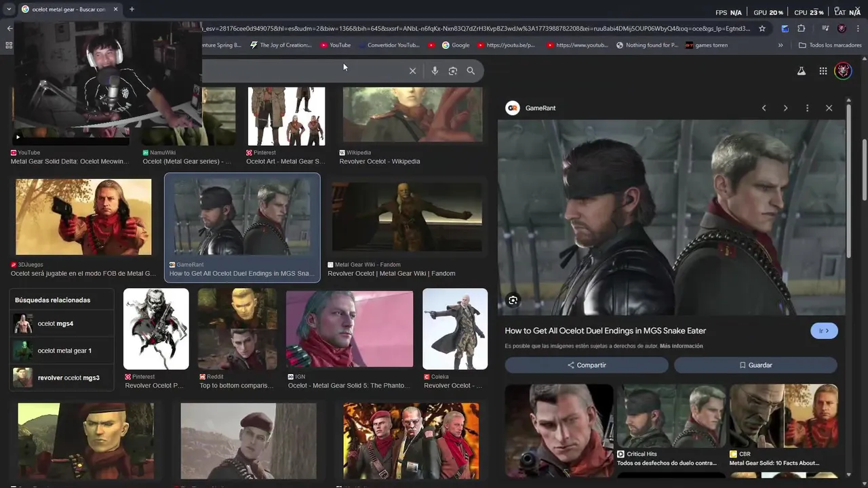Search inside image with Lens icon on preview
Image resolution: width=868 pixels, height=488 pixels.
tap(513, 300)
